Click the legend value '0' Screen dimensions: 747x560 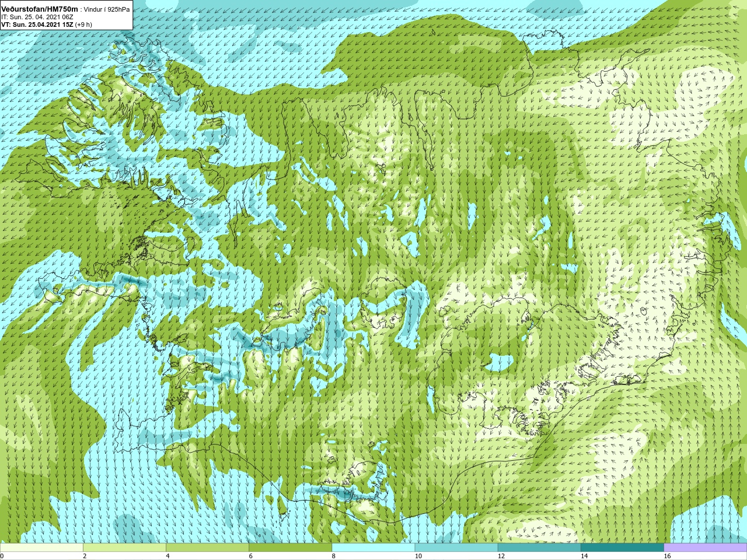(2, 556)
